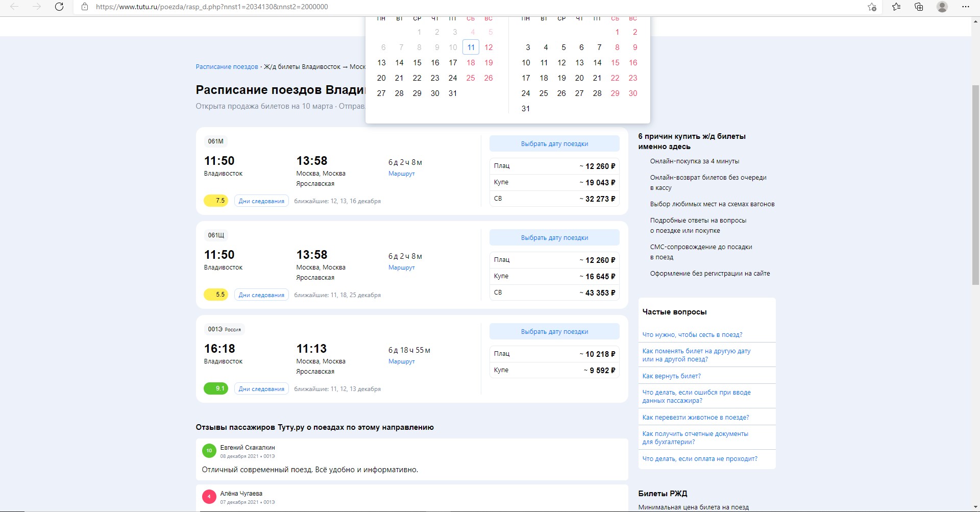Screen dimensions: 980x512
Task: Open FAQ Что делать, если оплата не проходит?
Action: 700,459
